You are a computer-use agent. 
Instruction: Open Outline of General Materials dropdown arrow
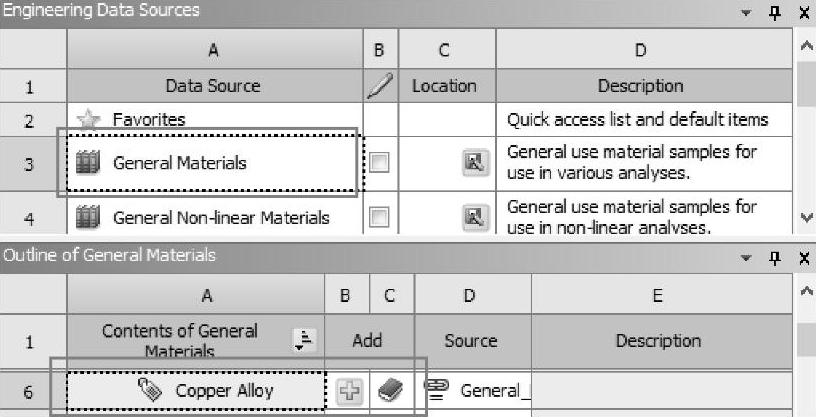point(745,258)
